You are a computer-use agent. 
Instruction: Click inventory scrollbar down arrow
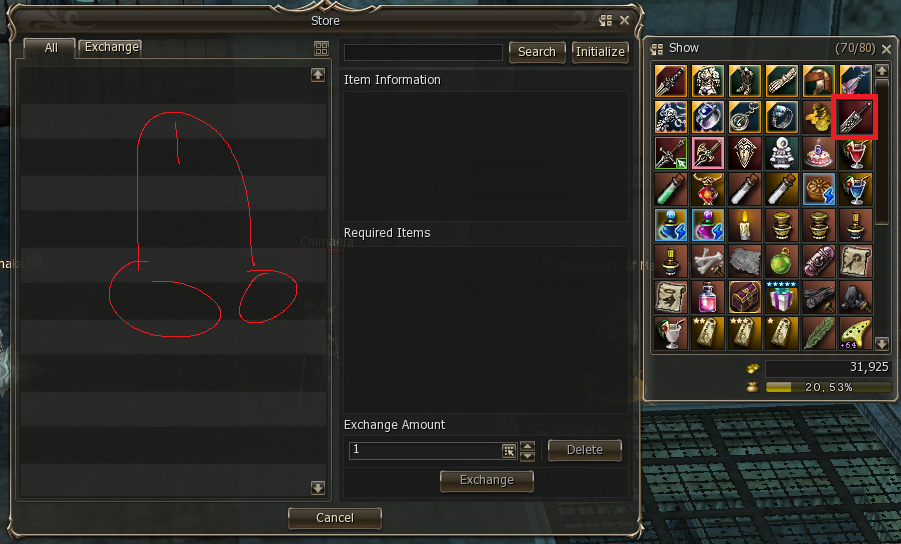tap(881, 344)
